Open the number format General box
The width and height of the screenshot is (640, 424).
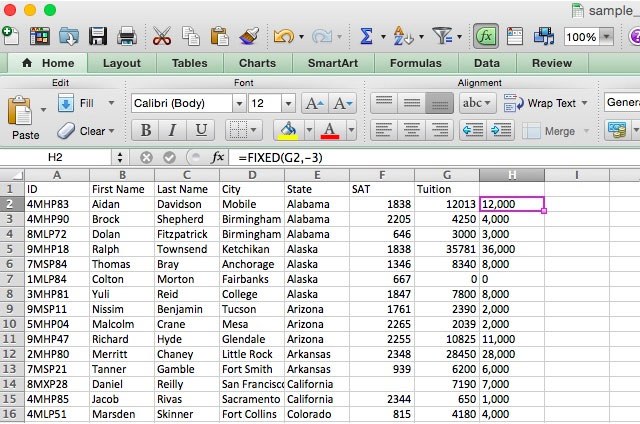622,102
